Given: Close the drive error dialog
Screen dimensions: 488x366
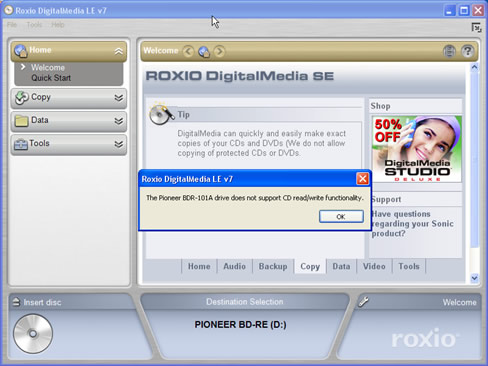Looking at the screenshot, I should coord(363,179).
